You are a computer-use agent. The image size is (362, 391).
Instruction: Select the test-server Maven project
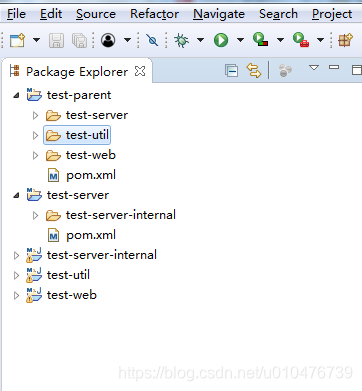(x=78, y=195)
